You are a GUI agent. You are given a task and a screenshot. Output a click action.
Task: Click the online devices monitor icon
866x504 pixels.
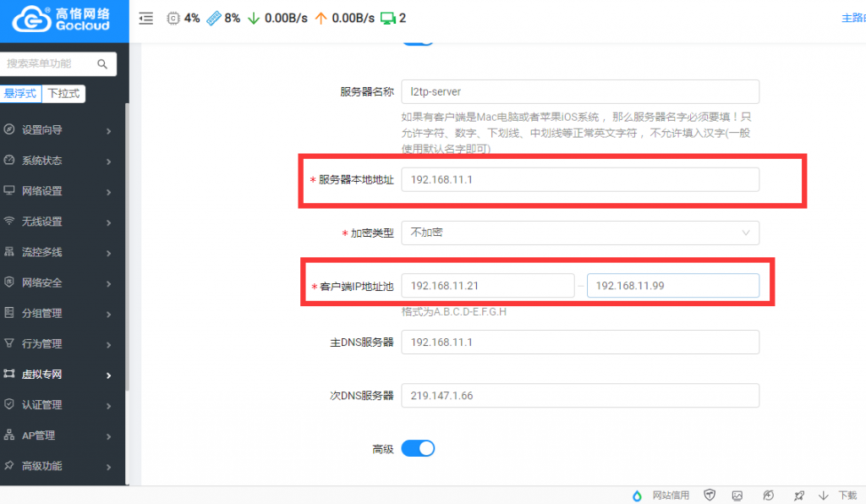point(387,19)
